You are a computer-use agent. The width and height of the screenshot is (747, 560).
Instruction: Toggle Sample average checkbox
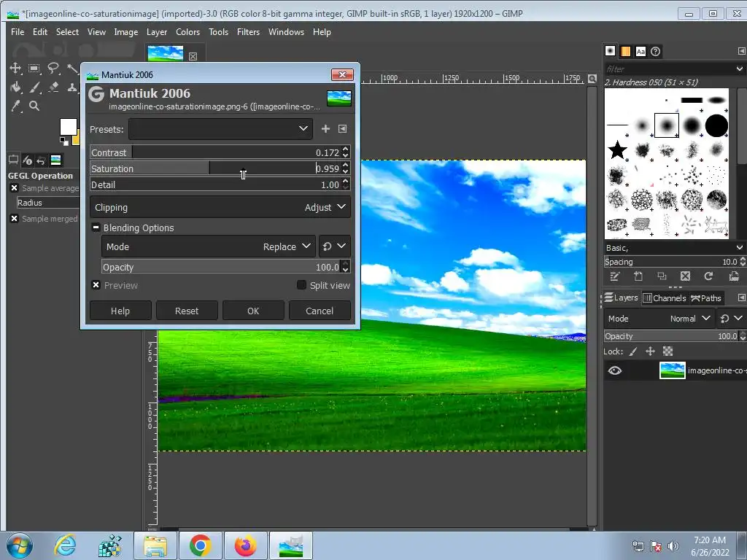click(15, 188)
